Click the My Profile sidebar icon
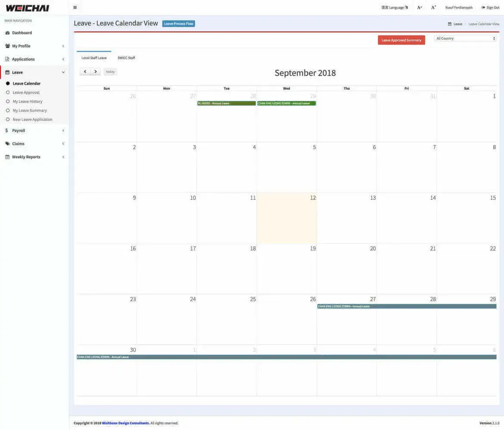 coord(7,46)
